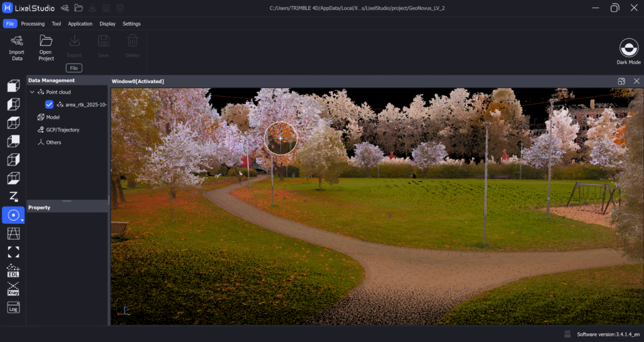The height and width of the screenshot is (342, 644).
Task: Toggle the EDL lighting tool
Action: pyautogui.click(x=13, y=270)
